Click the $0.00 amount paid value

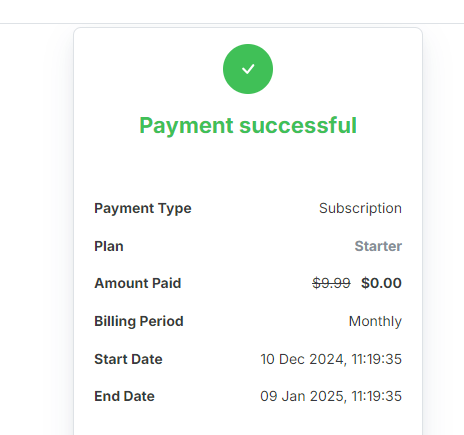click(381, 283)
